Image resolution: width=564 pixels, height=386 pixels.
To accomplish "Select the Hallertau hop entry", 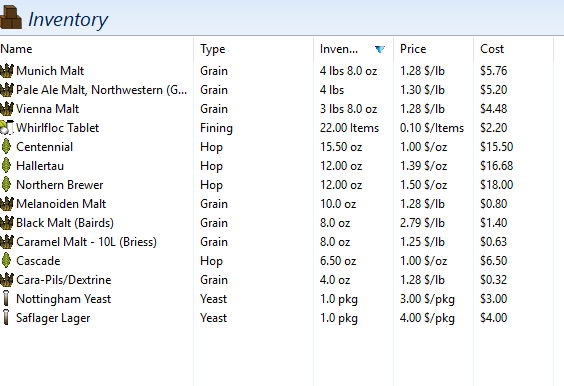I will click(40, 166).
